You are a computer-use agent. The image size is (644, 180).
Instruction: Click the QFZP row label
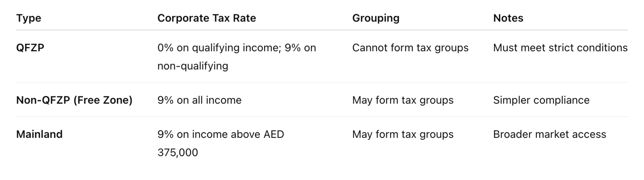tap(30, 48)
